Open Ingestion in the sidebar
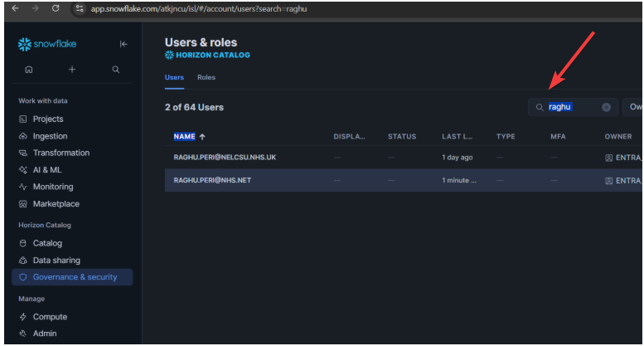Screen dimensions: 644x346 coord(50,136)
